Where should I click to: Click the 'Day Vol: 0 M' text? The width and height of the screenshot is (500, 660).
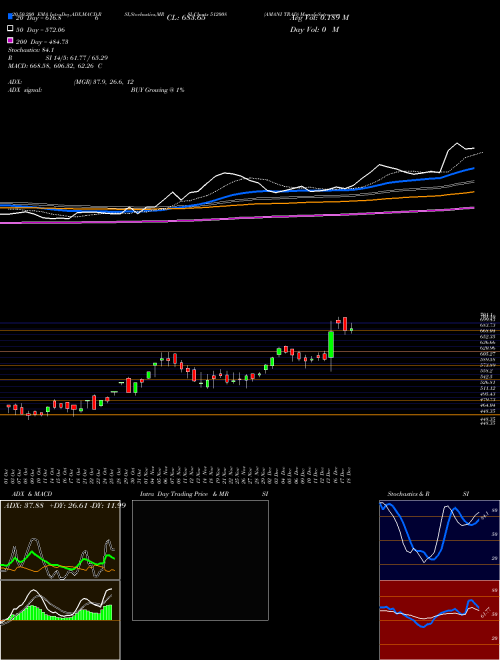314,30
